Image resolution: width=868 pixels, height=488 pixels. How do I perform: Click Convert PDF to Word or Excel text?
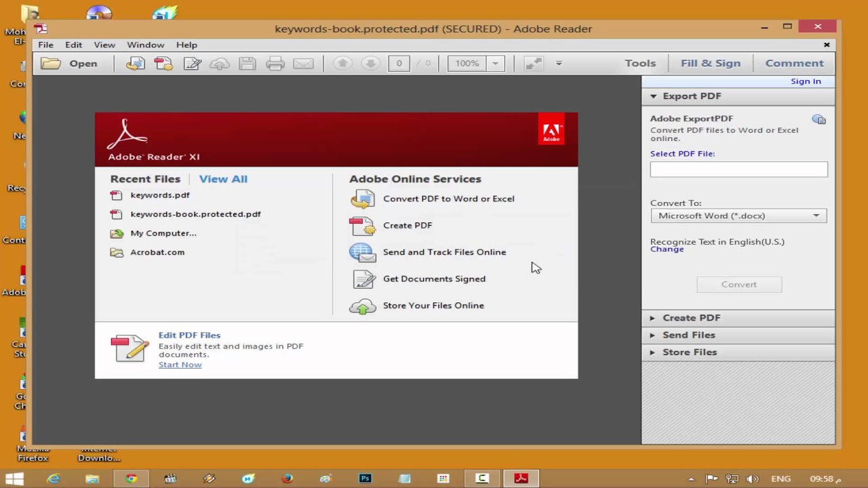pyautogui.click(x=449, y=199)
